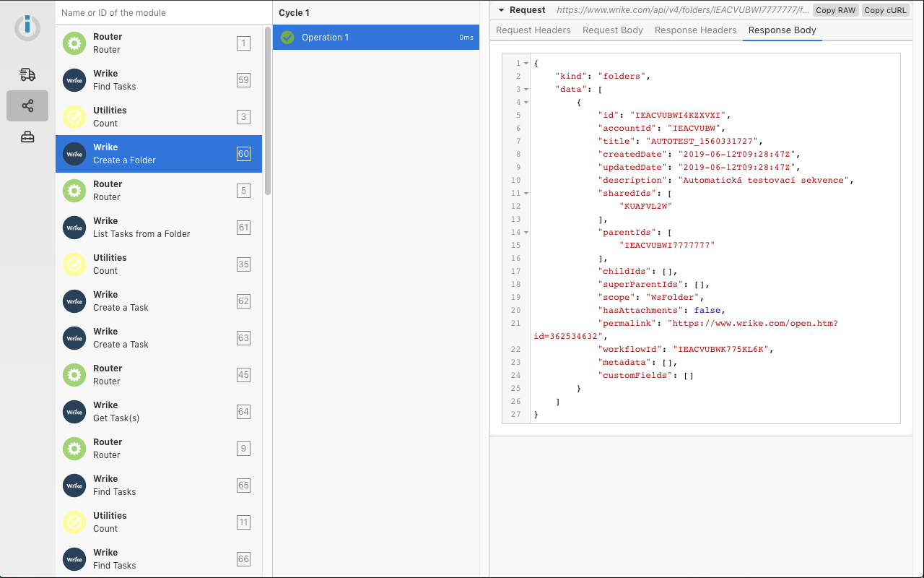Image resolution: width=924 pixels, height=578 pixels.
Task: Click Wrike icon for Create a Folder
Action: [74, 154]
